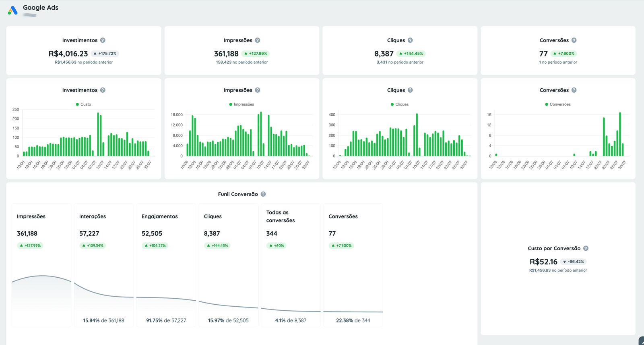
Task: Click help icon beside Funil Conversão title
Action: [263, 194]
